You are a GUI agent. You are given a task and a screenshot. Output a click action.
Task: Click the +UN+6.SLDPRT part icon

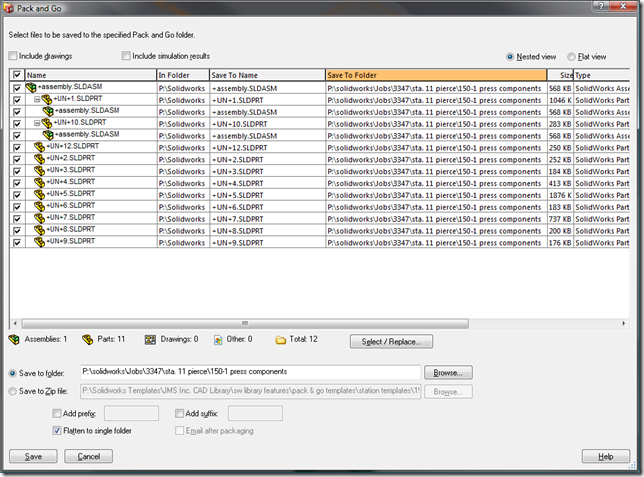click(x=39, y=206)
